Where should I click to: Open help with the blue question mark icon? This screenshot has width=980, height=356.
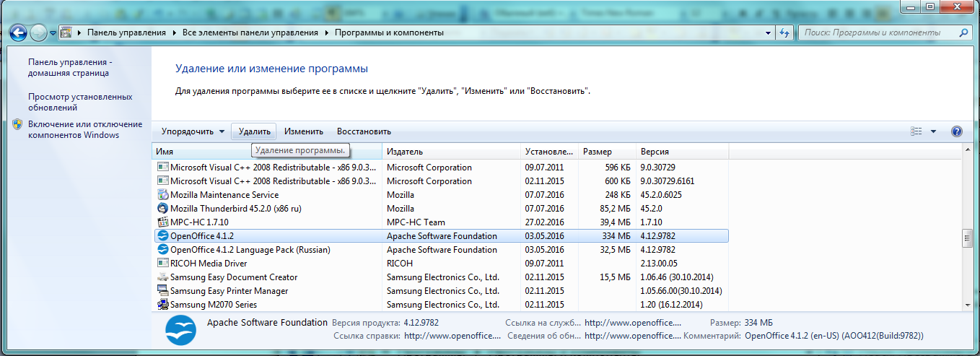tap(957, 131)
